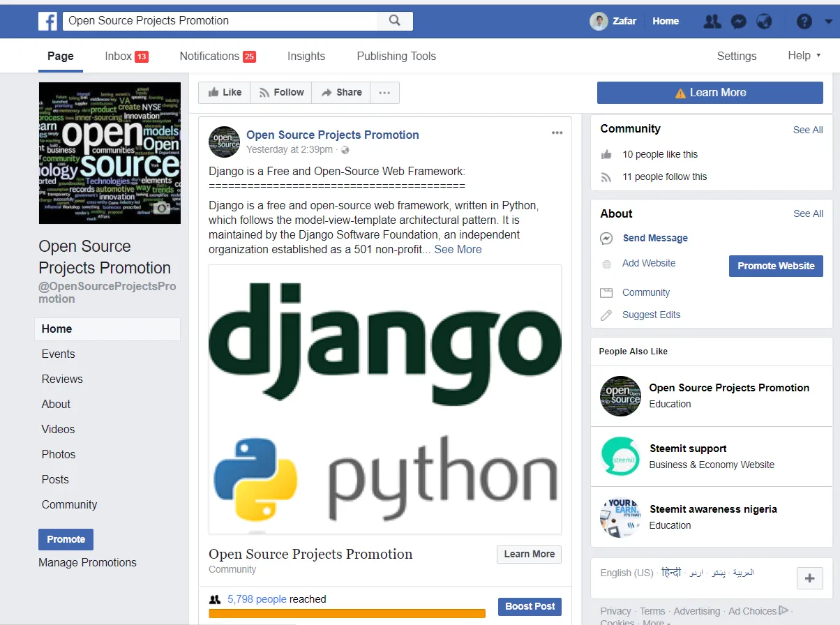Click the orange post reach progress bar

pos(347,614)
